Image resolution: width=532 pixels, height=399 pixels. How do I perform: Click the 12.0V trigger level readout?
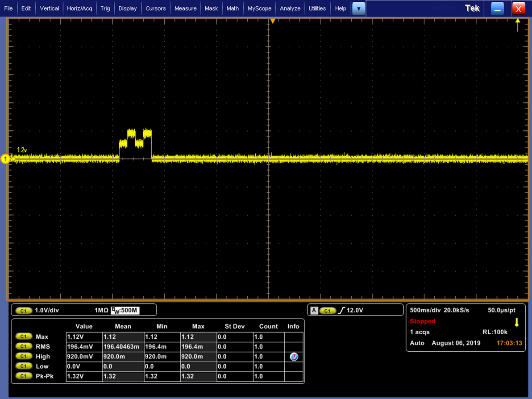[x=354, y=310]
